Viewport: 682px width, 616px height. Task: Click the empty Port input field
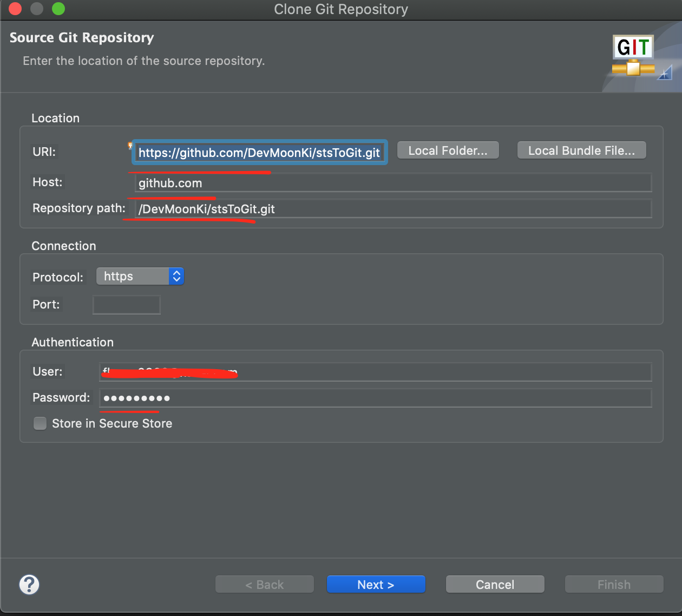tap(127, 305)
